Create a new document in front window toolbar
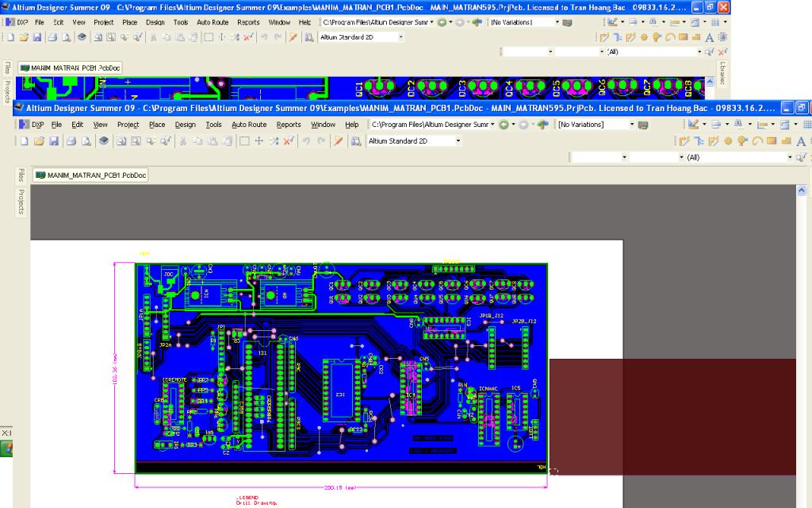The width and height of the screenshot is (812, 508). click(x=24, y=141)
